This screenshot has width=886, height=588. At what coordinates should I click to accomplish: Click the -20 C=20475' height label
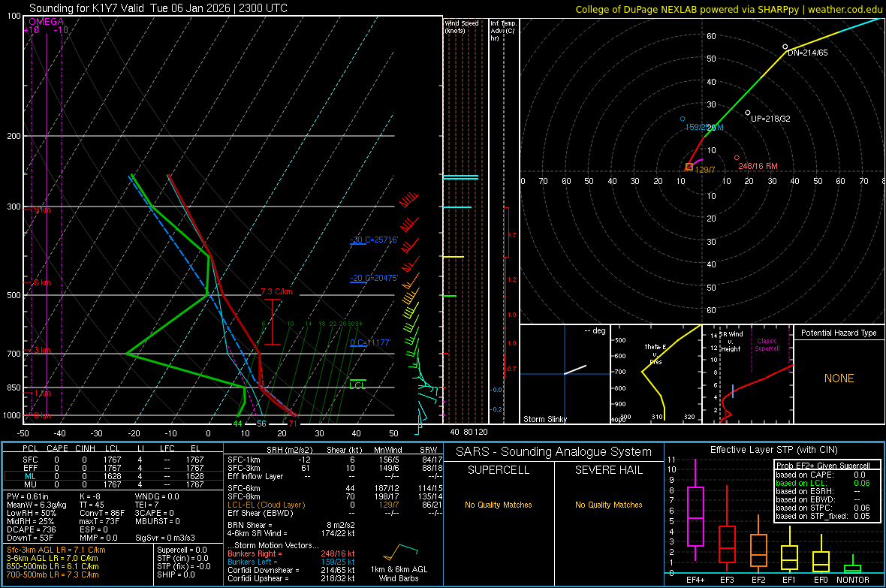pos(374,278)
